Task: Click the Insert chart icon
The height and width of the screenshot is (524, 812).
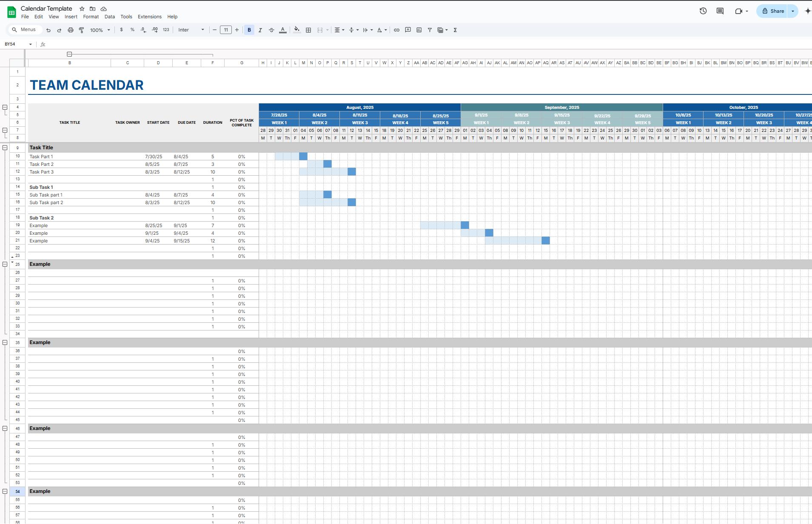Action: pos(419,30)
